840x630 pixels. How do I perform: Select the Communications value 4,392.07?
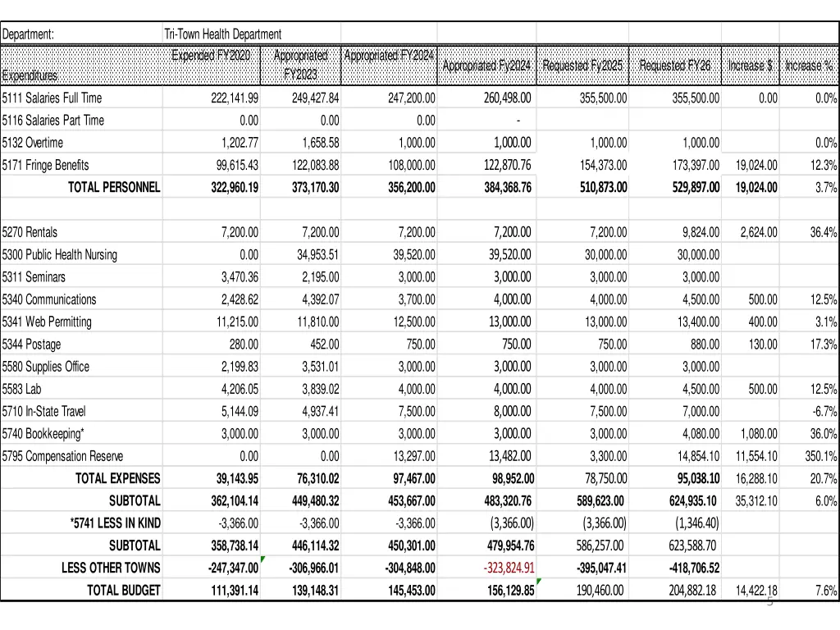point(321,299)
